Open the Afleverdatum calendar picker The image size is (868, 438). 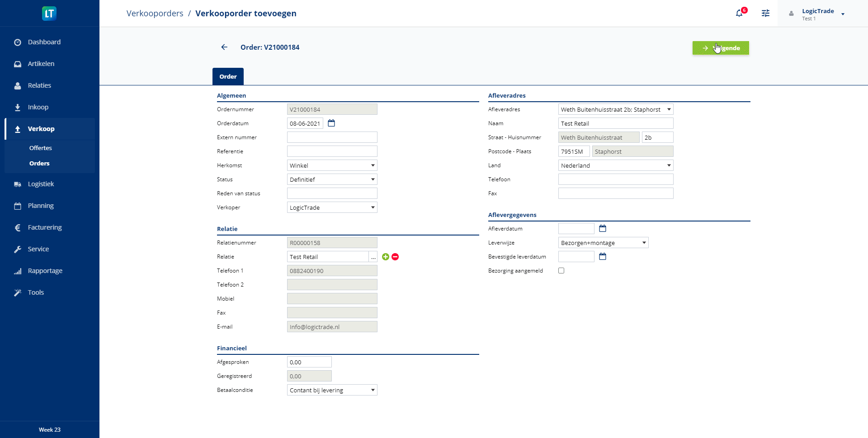point(603,228)
